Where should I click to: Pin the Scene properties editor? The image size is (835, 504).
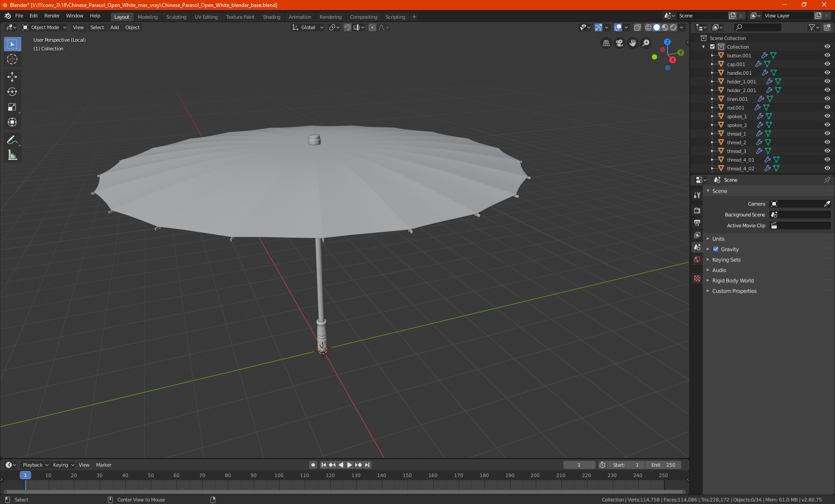coord(827,180)
